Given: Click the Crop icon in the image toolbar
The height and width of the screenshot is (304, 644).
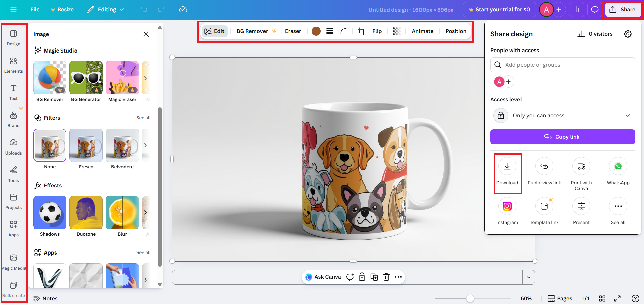Looking at the screenshot, I should pos(361,31).
